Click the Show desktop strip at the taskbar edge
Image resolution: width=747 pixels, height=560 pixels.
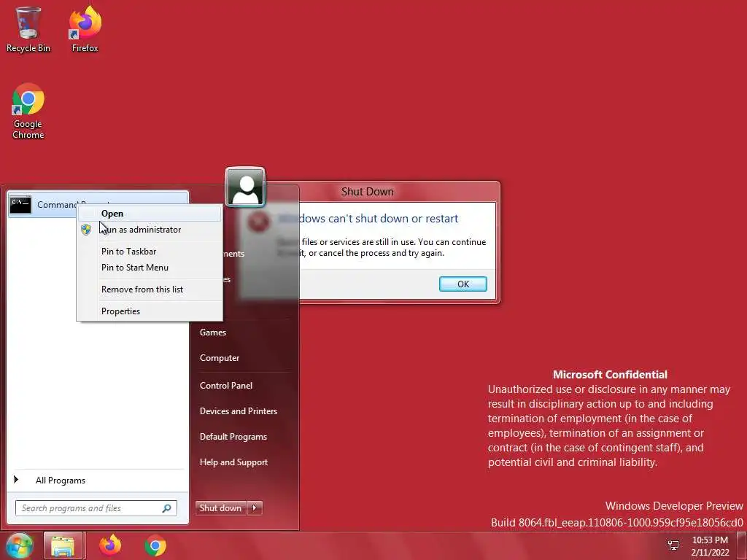point(742,545)
